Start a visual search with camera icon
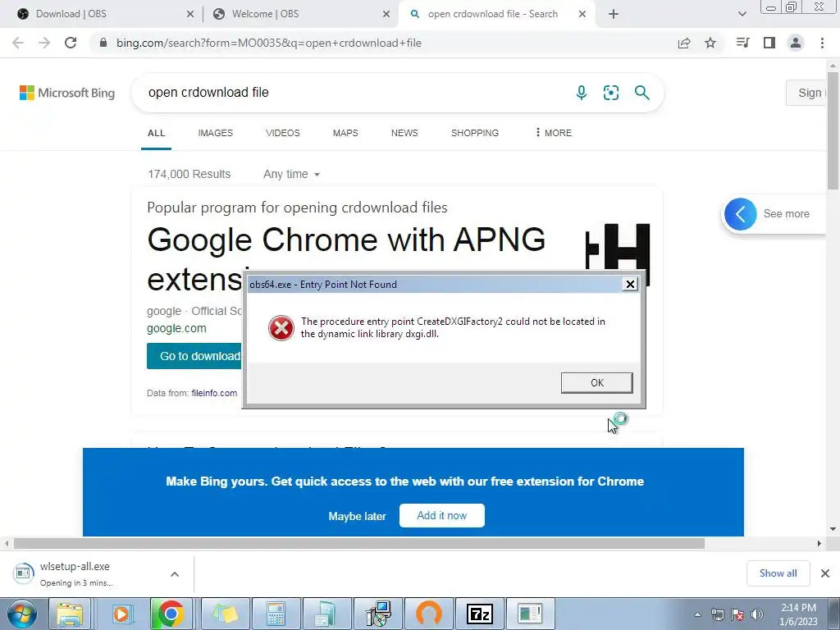This screenshot has height=630, width=840. click(610, 93)
